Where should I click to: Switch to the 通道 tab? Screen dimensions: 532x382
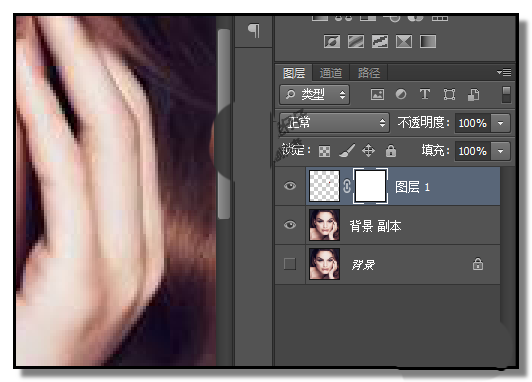(331, 73)
